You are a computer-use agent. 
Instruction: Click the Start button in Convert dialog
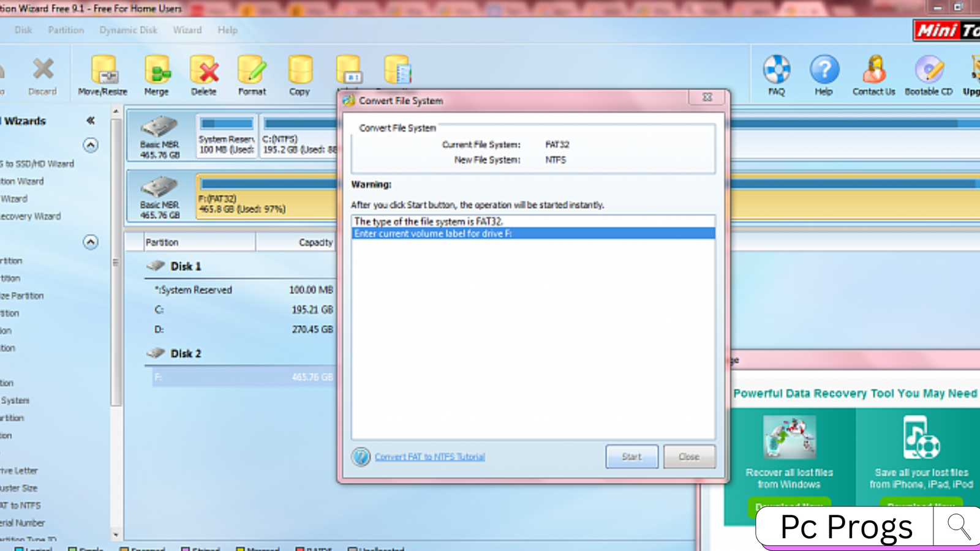tap(631, 457)
